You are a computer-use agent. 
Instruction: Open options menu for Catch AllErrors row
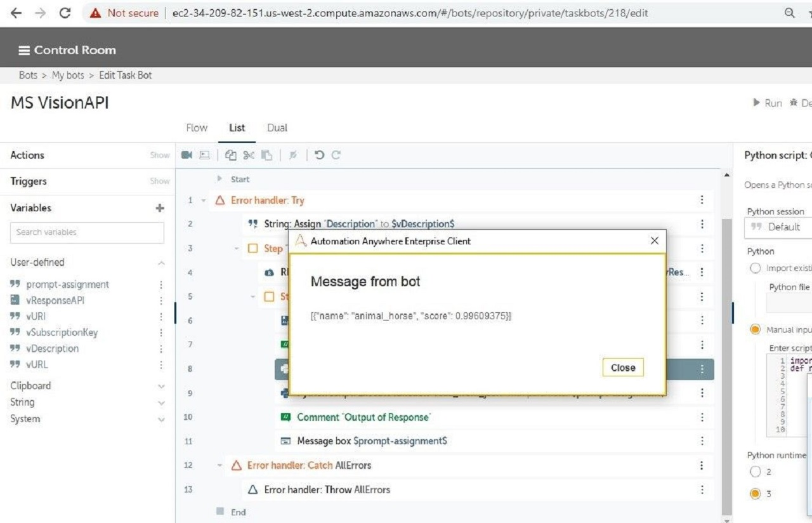(702, 465)
